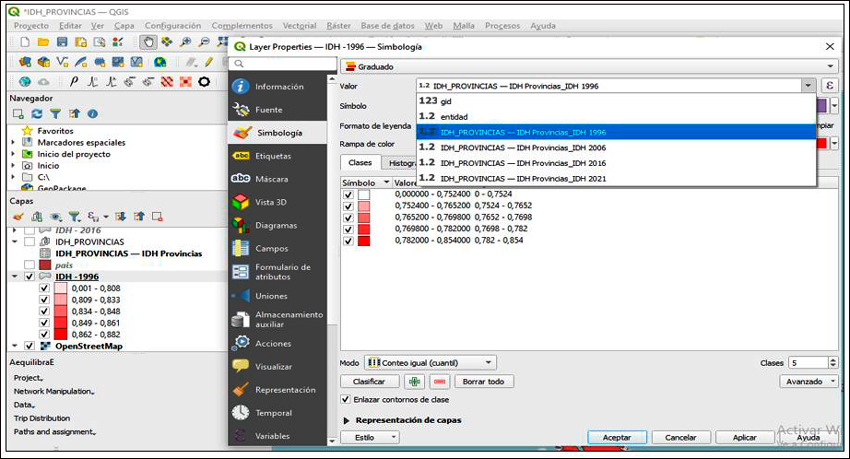Click the red swatch of class 0,862 - 0,882
The height and width of the screenshot is (459, 850).
(60, 334)
